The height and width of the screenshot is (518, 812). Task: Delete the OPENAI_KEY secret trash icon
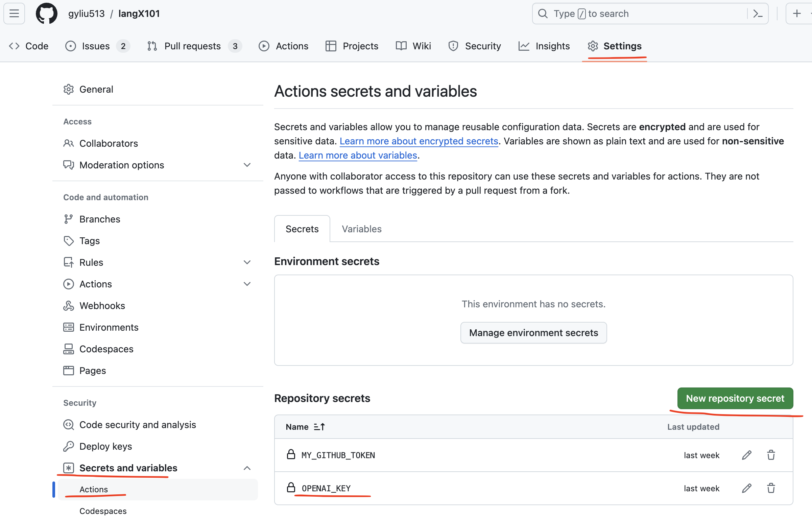pyautogui.click(x=771, y=488)
